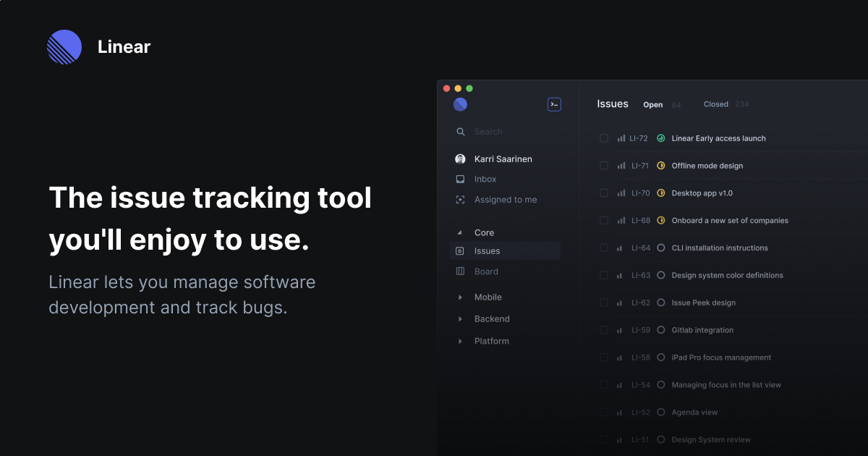
Task: Open the Board columns icon
Action: point(460,271)
